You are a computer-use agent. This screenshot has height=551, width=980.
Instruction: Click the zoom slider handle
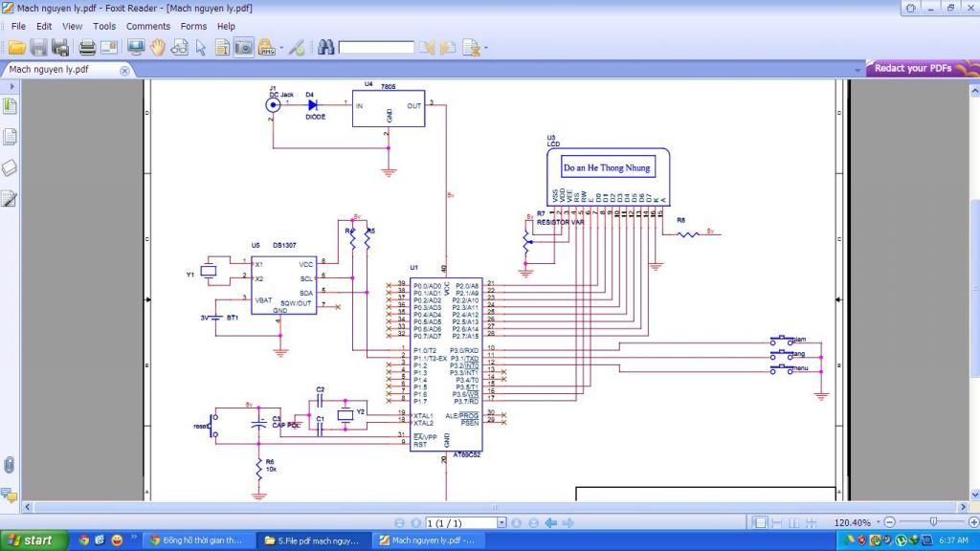pos(933,522)
